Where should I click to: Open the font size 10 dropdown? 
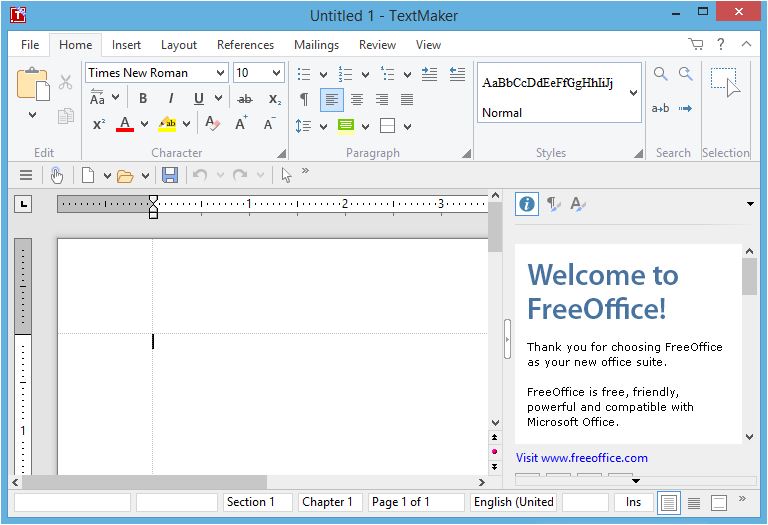277,73
